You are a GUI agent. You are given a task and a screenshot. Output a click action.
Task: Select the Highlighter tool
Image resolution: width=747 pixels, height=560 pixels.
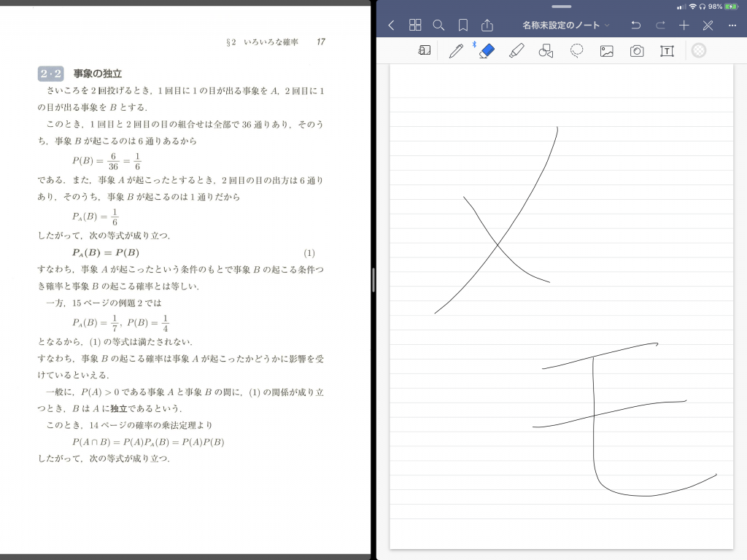516,50
